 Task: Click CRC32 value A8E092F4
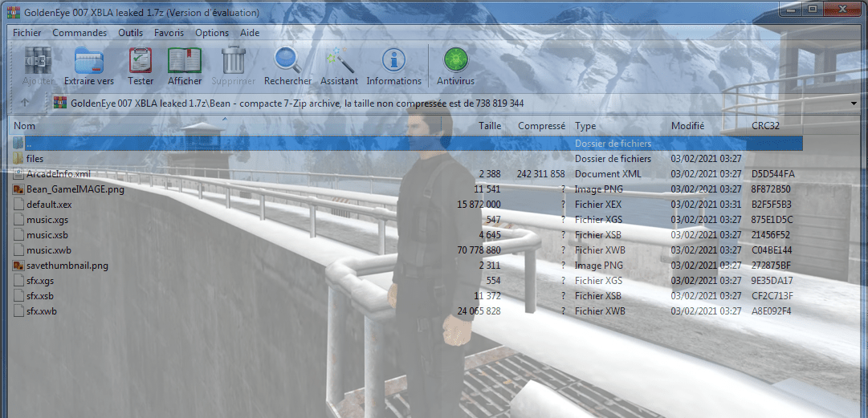(x=771, y=311)
